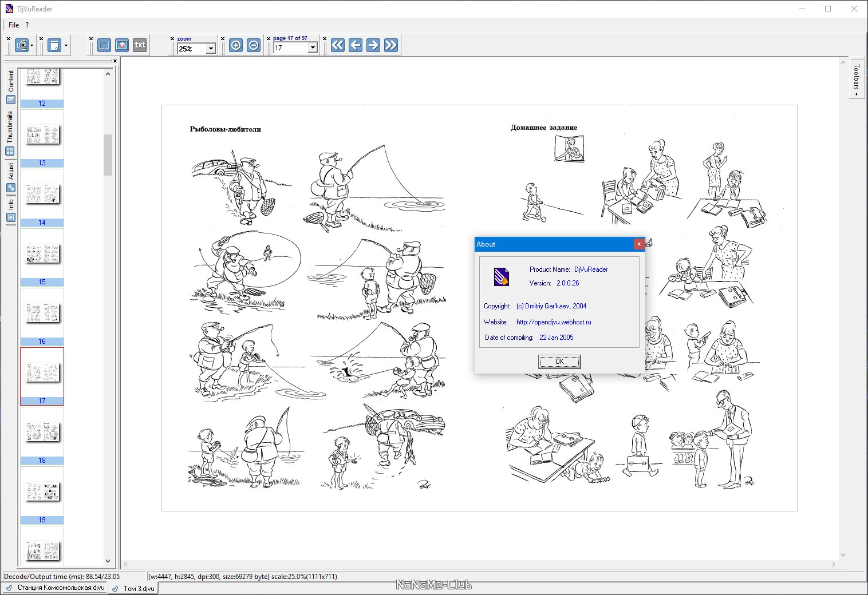Close the About dialog with the red X
The height and width of the screenshot is (595, 868).
639,244
